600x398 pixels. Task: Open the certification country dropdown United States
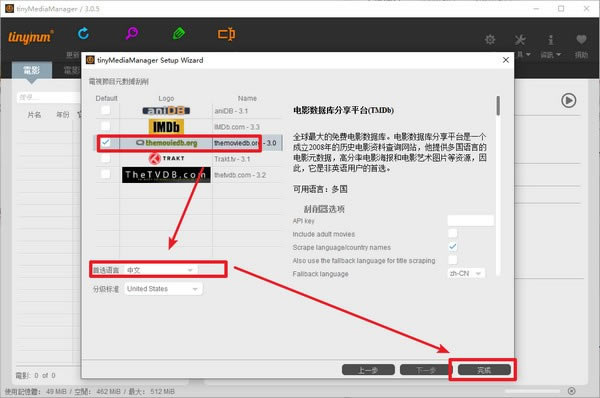(x=163, y=289)
